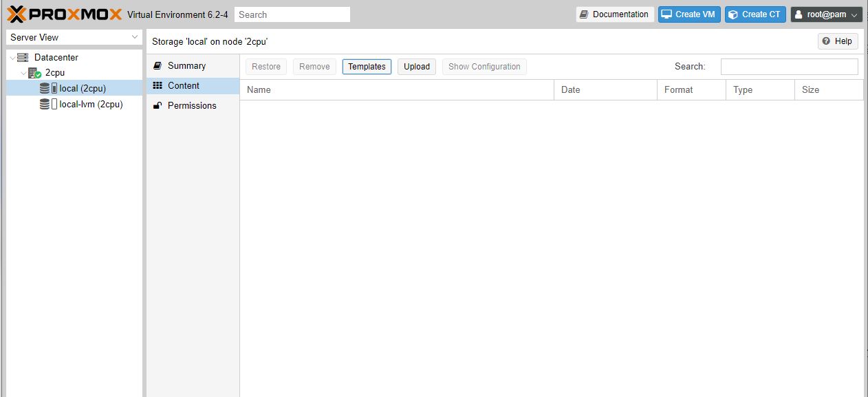This screenshot has height=397, width=868.
Task: Focus the top Search field
Action: pyautogui.click(x=292, y=14)
